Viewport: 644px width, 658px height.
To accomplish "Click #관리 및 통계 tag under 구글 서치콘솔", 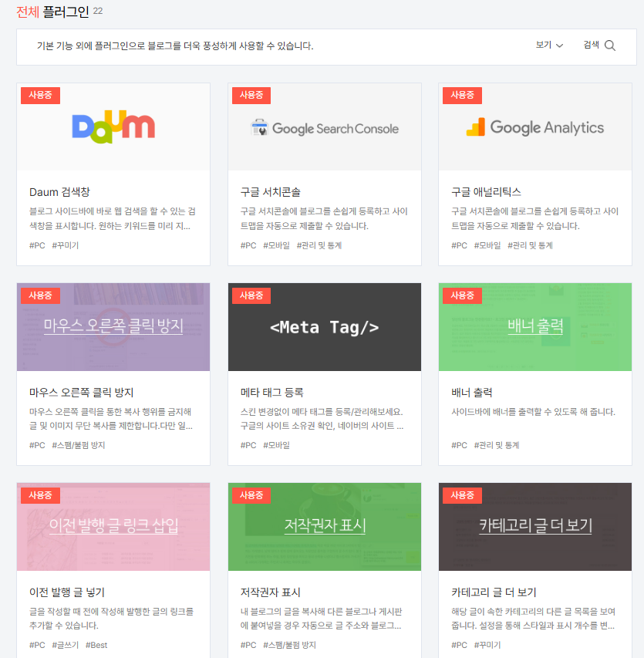I will [319, 245].
